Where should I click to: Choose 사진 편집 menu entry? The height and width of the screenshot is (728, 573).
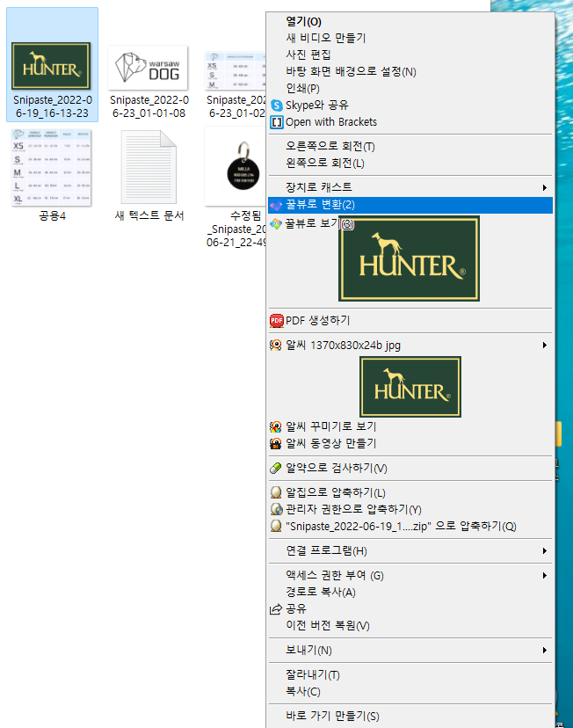tap(410, 55)
